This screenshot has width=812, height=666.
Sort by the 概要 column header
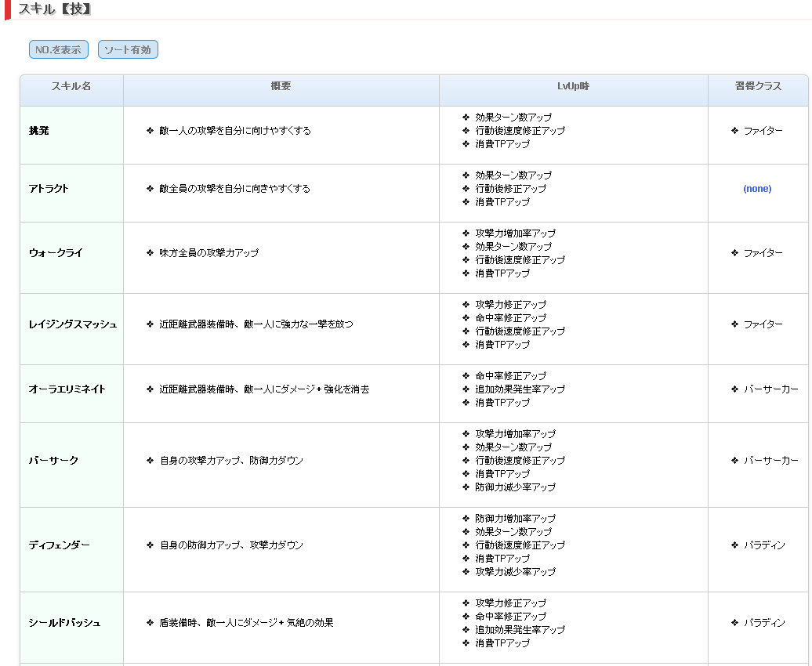[281, 86]
